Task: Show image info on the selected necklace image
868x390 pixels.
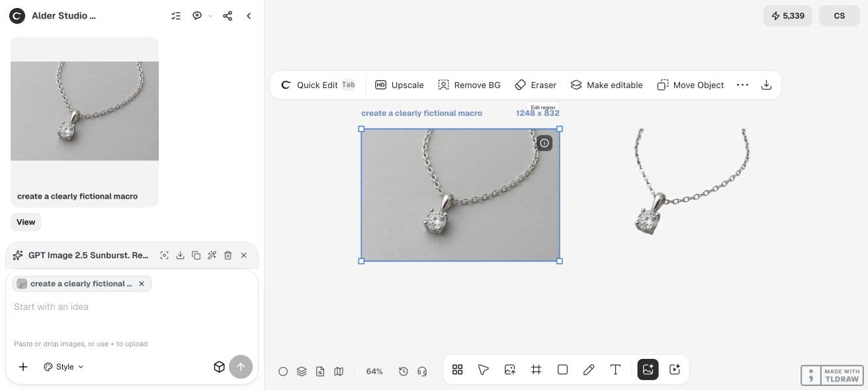Action: [544, 142]
